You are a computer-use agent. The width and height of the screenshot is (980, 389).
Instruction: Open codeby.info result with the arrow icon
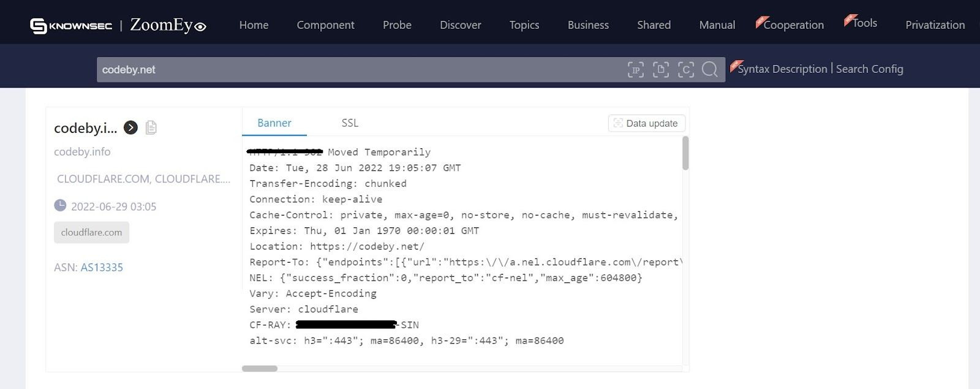click(130, 127)
